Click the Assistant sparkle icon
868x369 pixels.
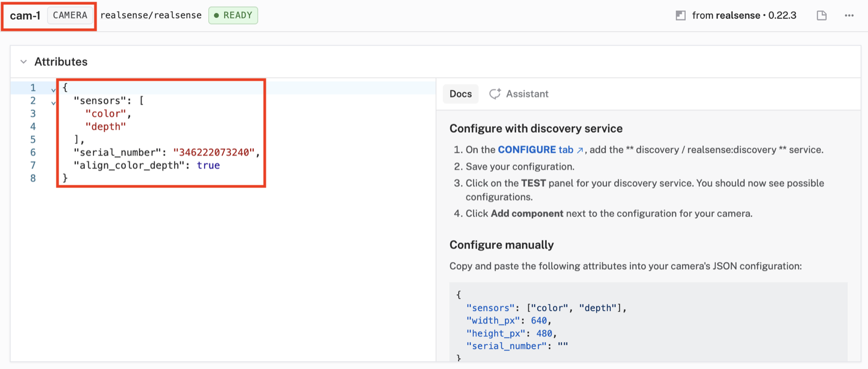point(495,94)
